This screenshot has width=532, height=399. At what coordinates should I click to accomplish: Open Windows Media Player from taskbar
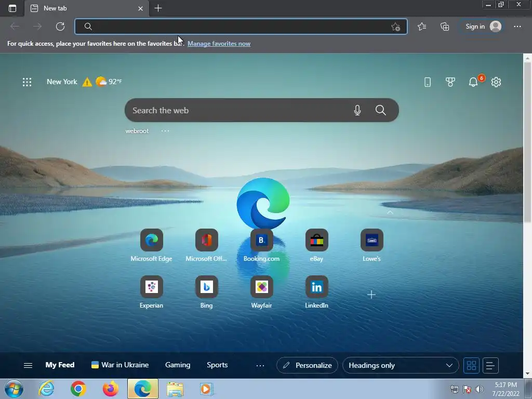(x=207, y=389)
